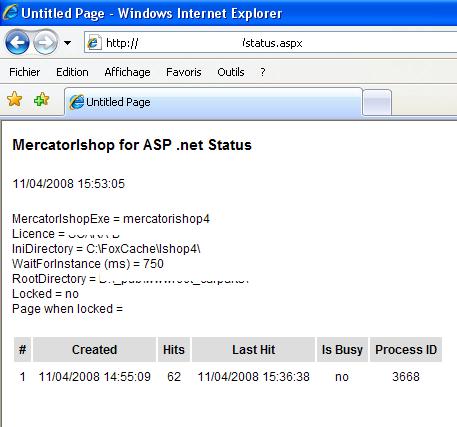Open the Fichier menu
457x427 pixels.
pyautogui.click(x=25, y=72)
